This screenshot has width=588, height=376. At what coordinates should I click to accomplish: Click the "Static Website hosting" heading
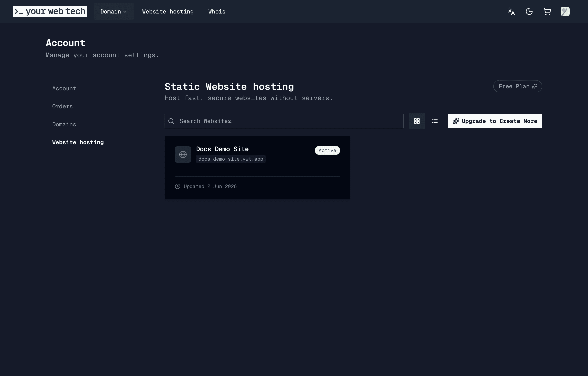coord(229,87)
